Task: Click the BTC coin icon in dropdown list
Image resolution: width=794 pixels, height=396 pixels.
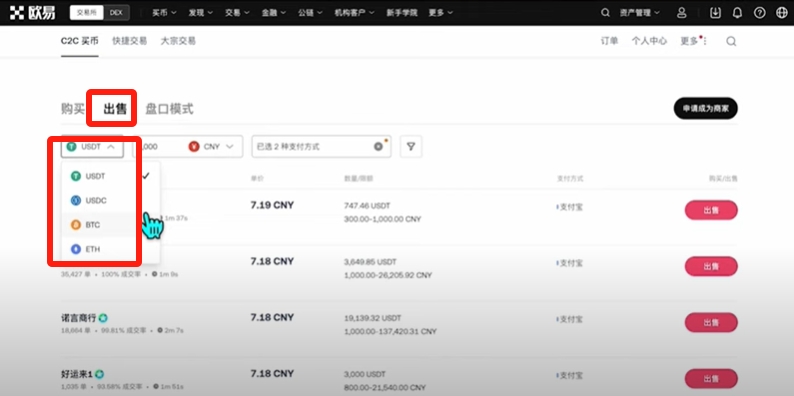Action: [x=76, y=225]
